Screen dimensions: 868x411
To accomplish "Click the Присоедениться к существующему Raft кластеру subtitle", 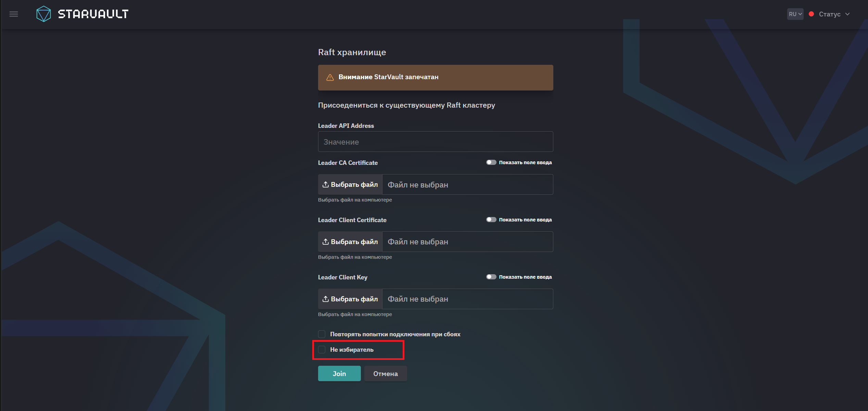I will click(406, 105).
